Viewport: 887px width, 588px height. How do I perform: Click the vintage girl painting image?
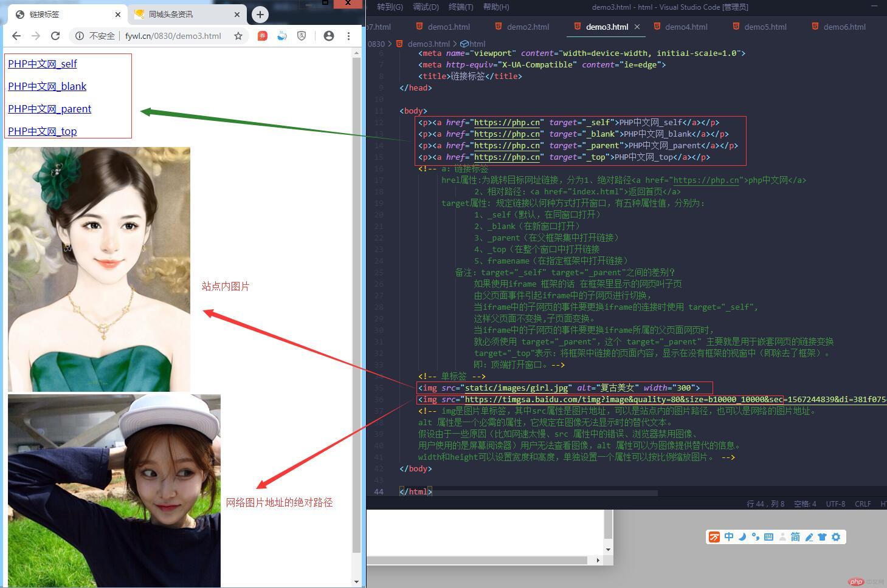point(99,269)
